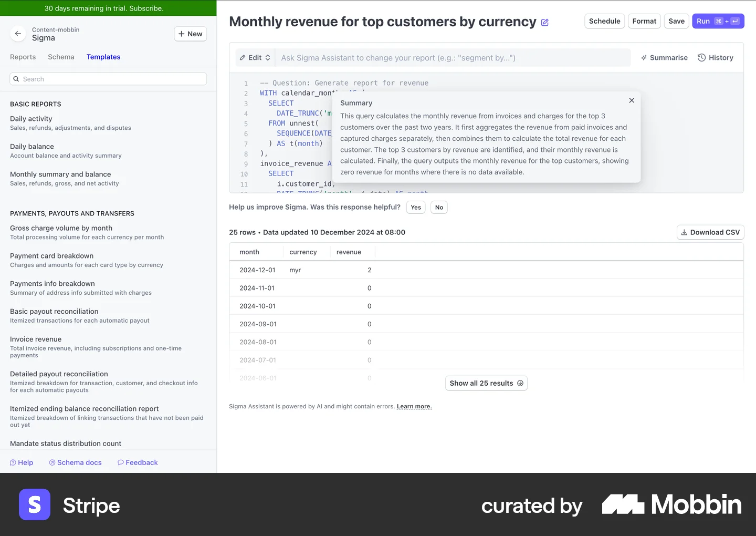Click the search magnifier icon

(16, 79)
